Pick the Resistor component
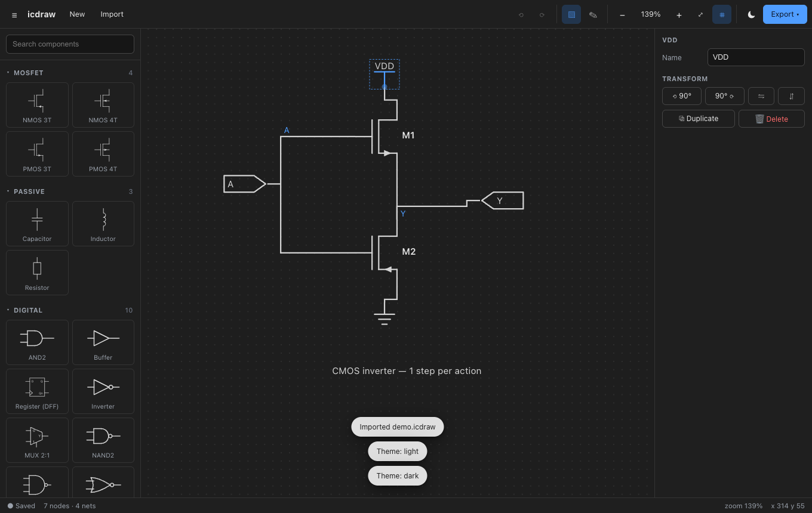812x513 pixels. point(37,273)
